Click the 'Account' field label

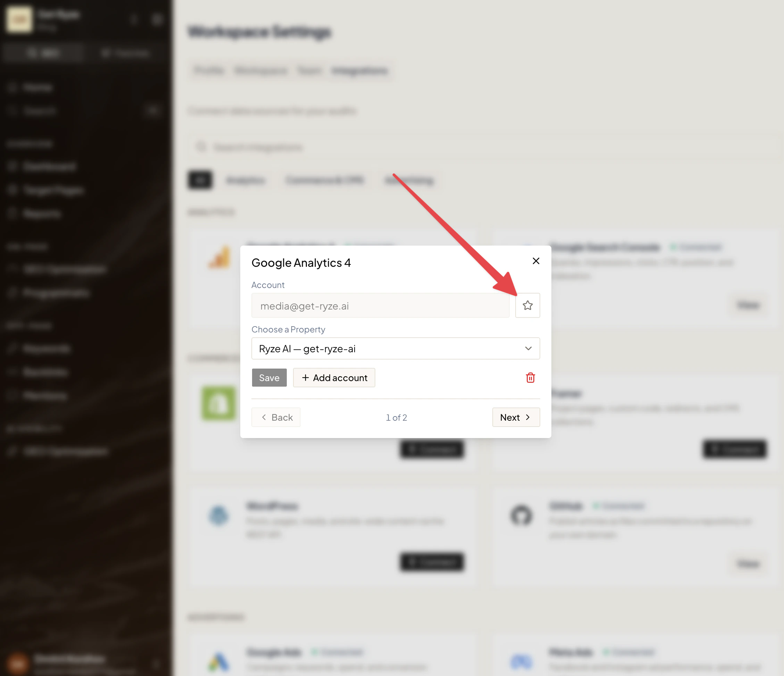tap(267, 285)
